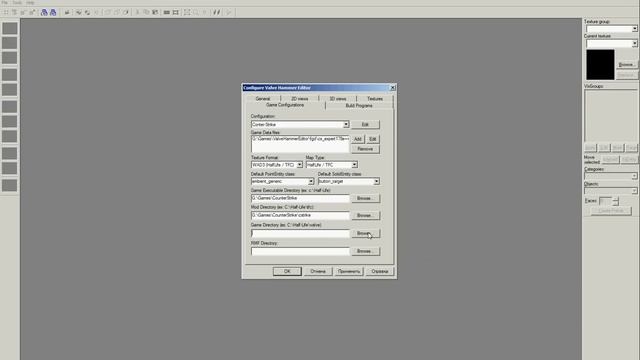This screenshot has height=360, width=640.
Task: Switch to the 2D views tab
Action: 300,98
